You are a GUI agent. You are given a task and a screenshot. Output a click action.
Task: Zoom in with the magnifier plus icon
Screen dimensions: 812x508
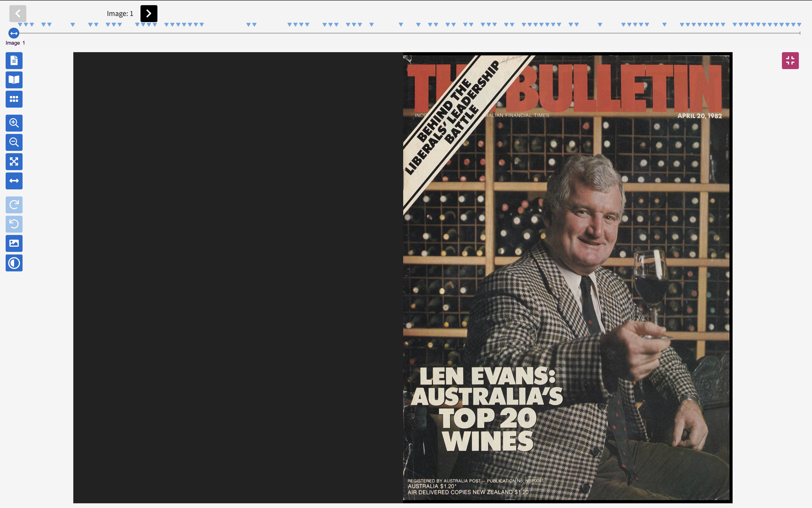coord(14,123)
